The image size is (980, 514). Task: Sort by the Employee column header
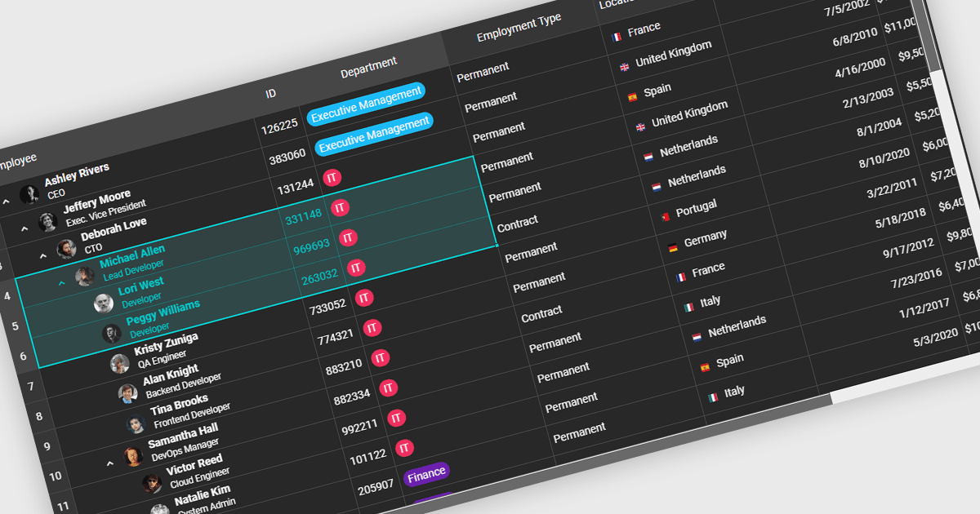[x=16, y=162]
